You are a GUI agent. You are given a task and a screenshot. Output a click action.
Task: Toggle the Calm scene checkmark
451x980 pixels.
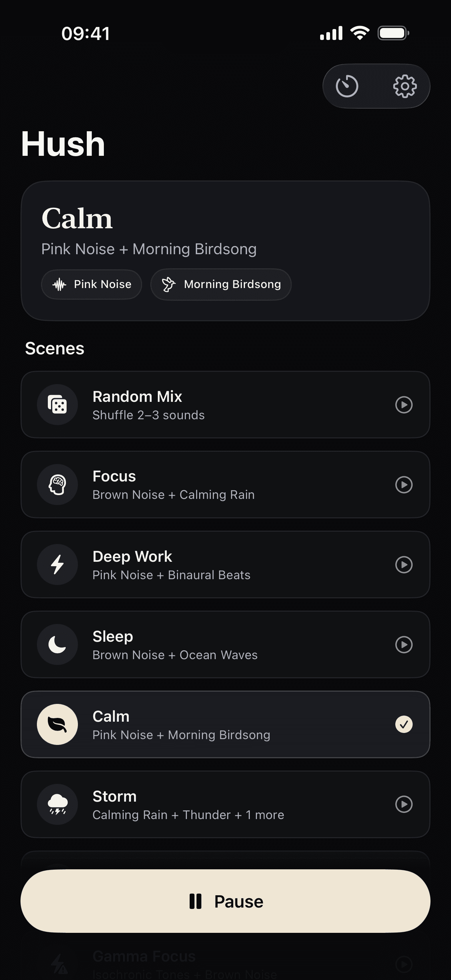pos(404,724)
